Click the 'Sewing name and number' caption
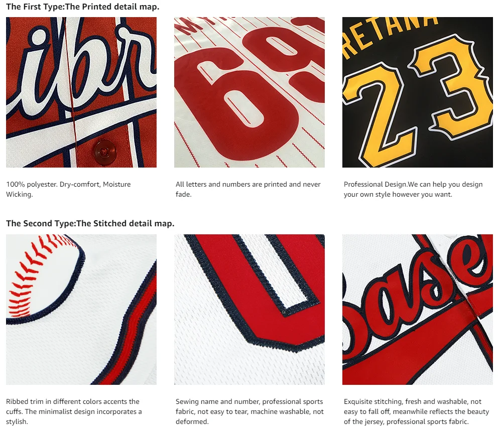This screenshot has width=504, height=427. pyautogui.click(x=249, y=411)
